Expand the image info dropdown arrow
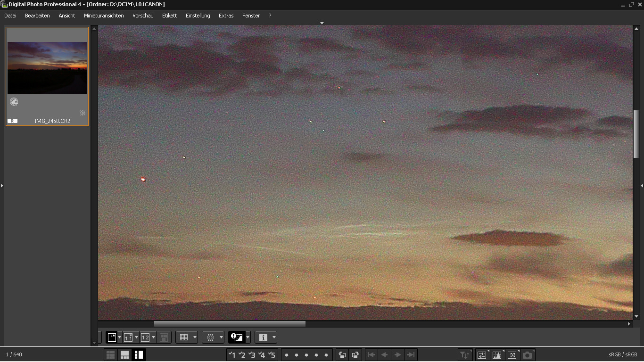Image resolution: width=644 pixels, height=362 pixels. pos(274,337)
